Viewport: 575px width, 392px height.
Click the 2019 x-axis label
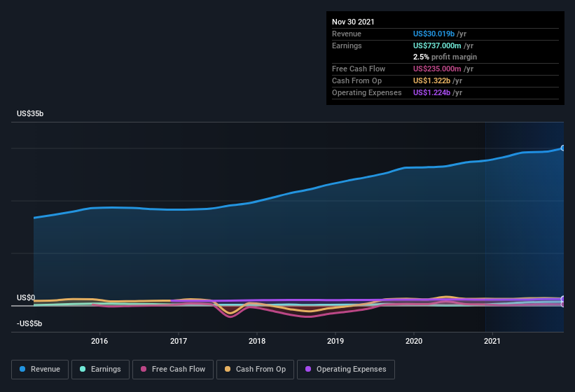335,341
